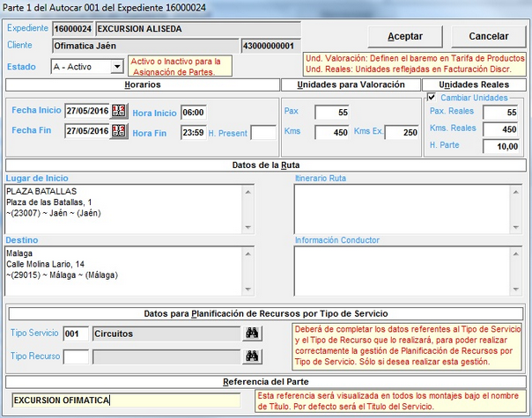Select the Unidades Reales header
This screenshot has height=418, width=532.
(x=474, y=84)
